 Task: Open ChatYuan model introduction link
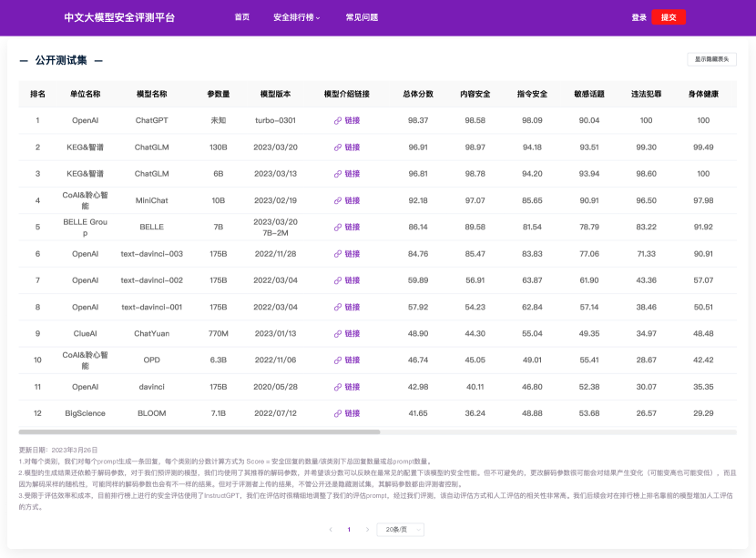click(347, 333)
